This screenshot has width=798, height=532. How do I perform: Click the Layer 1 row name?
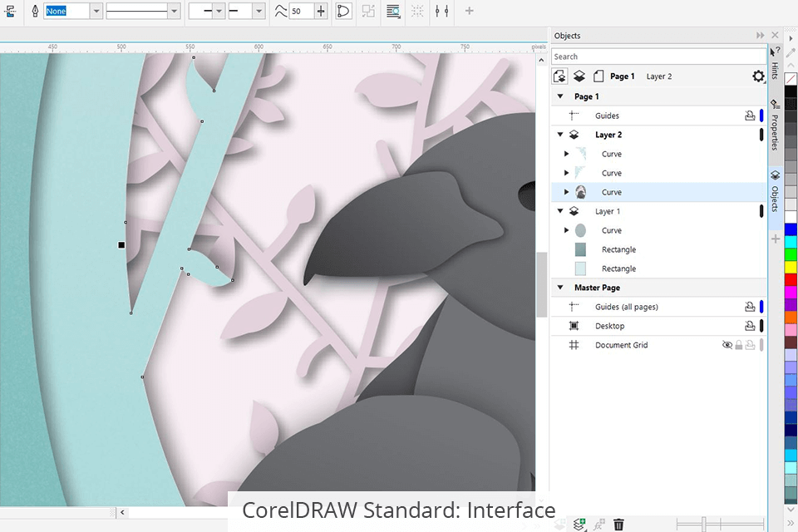tap(608, 211)
